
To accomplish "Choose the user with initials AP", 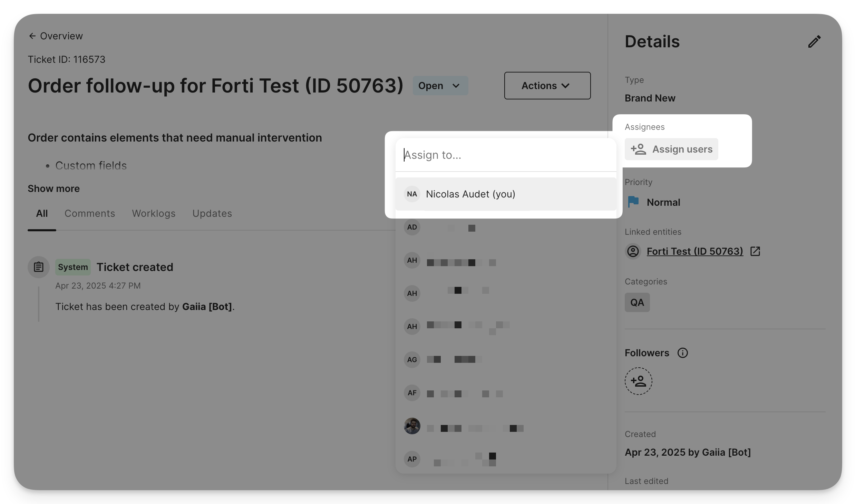I will coord(506,459).
